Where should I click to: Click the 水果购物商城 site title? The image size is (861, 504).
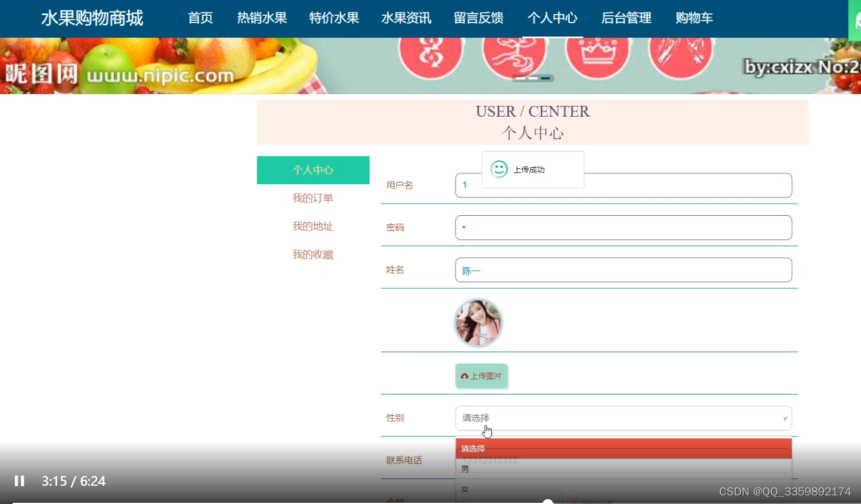(92, 18)
